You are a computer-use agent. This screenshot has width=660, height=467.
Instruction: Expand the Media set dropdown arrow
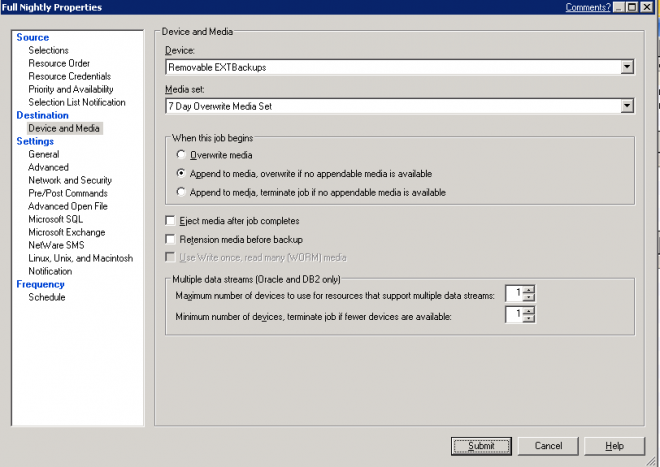coord(627,106)
